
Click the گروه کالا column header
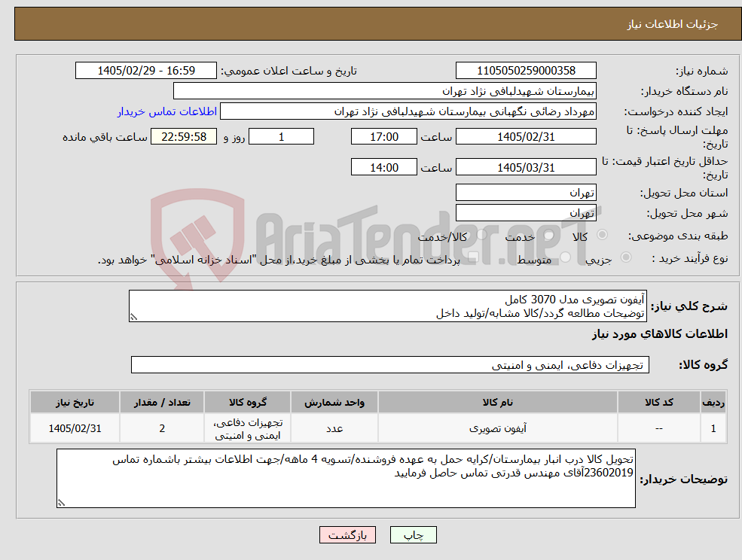click(x=248, y=403)
